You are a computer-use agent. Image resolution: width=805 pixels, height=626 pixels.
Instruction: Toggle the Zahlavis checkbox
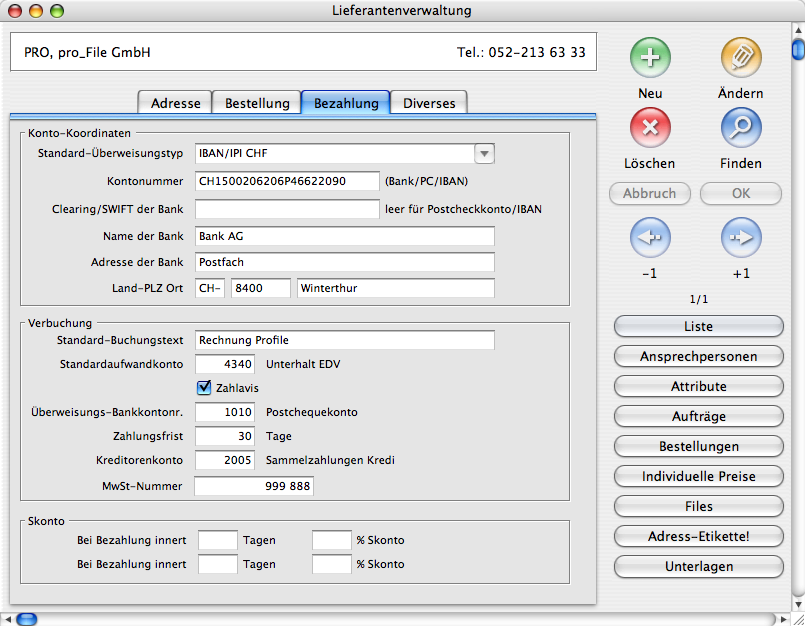(204, 387)
